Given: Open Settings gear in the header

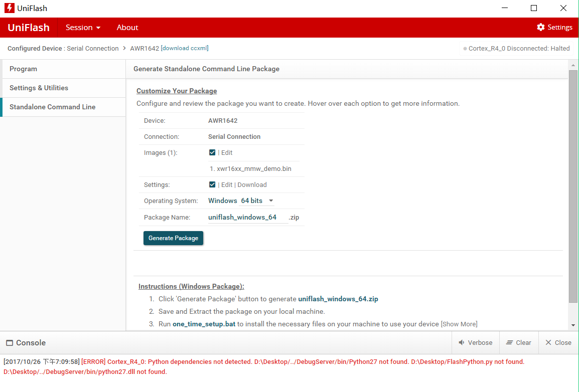Looking at the screenshot, I should [554, 27].
